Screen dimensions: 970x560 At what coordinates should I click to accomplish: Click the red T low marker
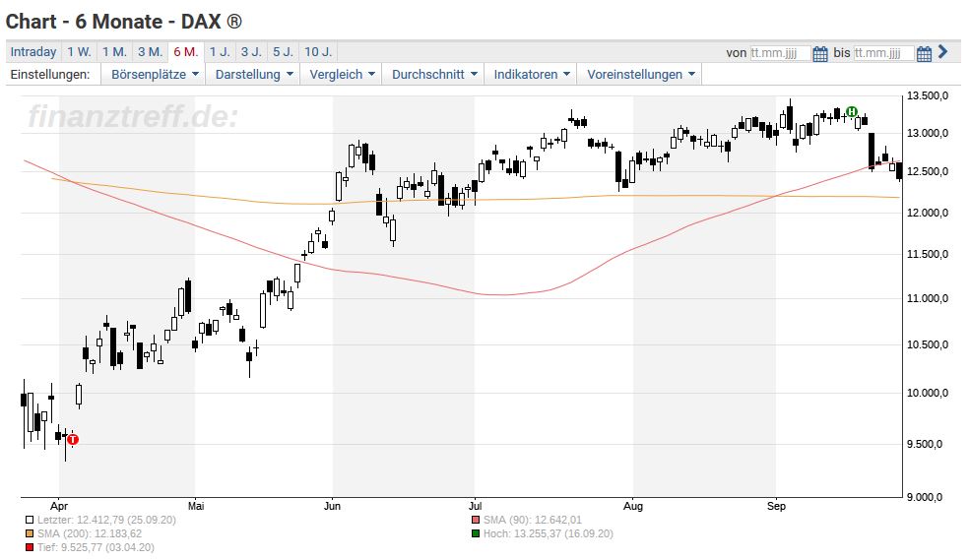click(73, 440)
